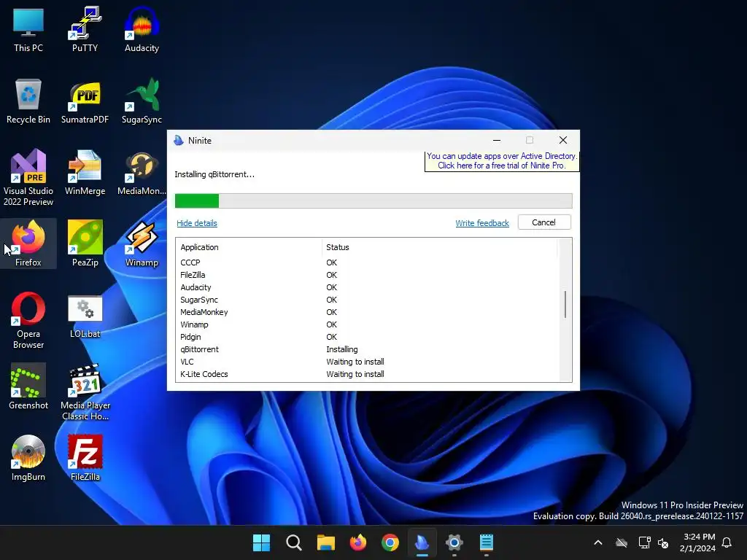
Task: Select the SumatraPDF desktop shortcut
Action: (x=85, y=101)
